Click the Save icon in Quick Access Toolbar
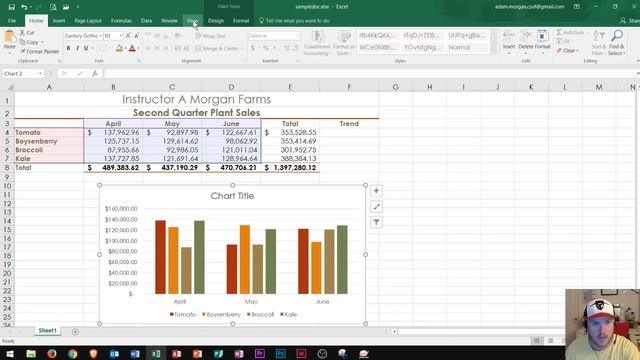640x360 pixels. click(x=11, y=7)
